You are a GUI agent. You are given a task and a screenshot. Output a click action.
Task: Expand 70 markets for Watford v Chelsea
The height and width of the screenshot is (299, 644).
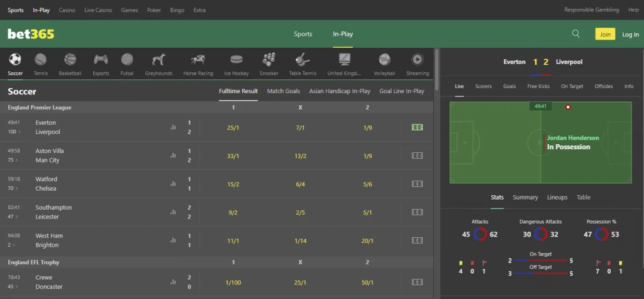(x=13, y=188)
